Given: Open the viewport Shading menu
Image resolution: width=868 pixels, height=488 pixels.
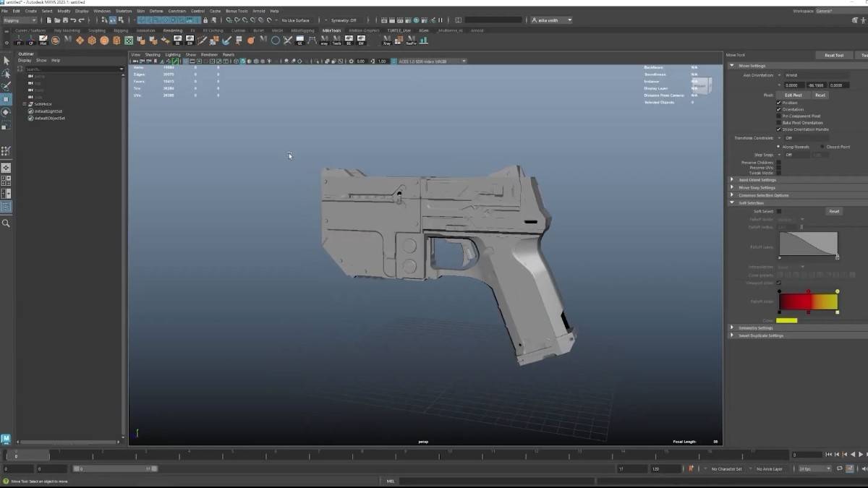Looking at the screenshot, I should [153, 54].
